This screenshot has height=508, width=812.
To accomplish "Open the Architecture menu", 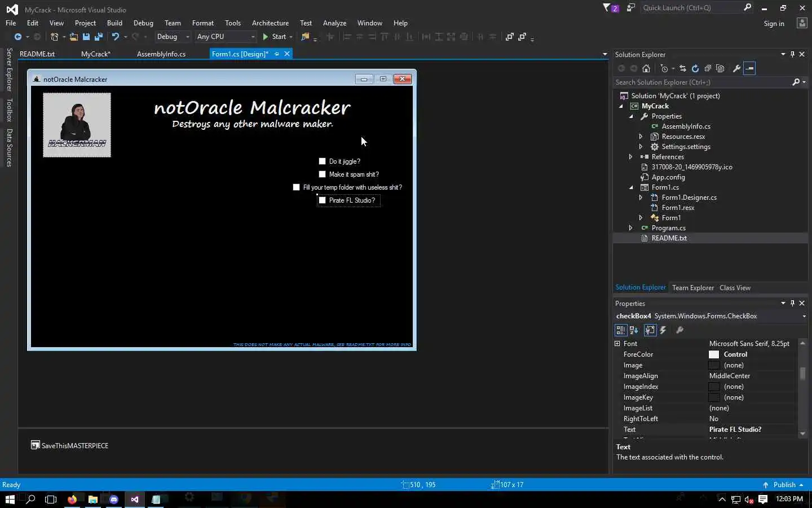I will tap(270, 23).
